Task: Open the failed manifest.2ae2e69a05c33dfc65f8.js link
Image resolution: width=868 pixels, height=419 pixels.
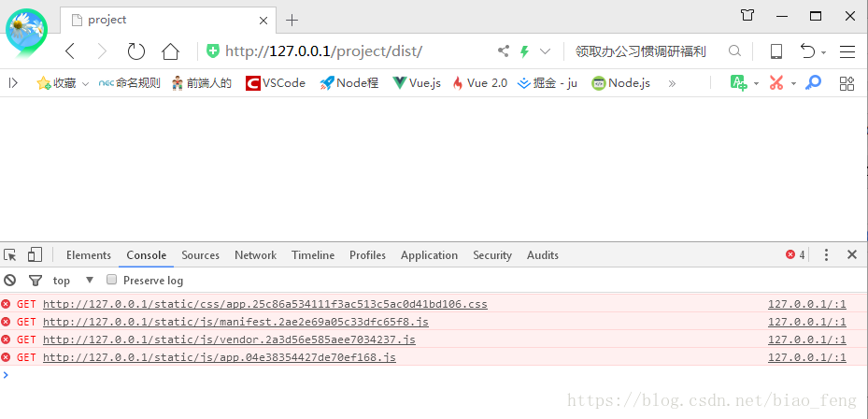Action: coord(235,322)
